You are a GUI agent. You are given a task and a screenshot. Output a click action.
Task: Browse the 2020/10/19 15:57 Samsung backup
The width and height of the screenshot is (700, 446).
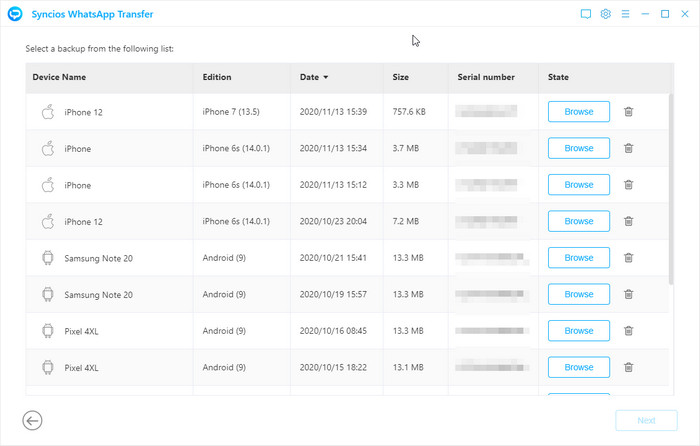[x=579, y=295]
